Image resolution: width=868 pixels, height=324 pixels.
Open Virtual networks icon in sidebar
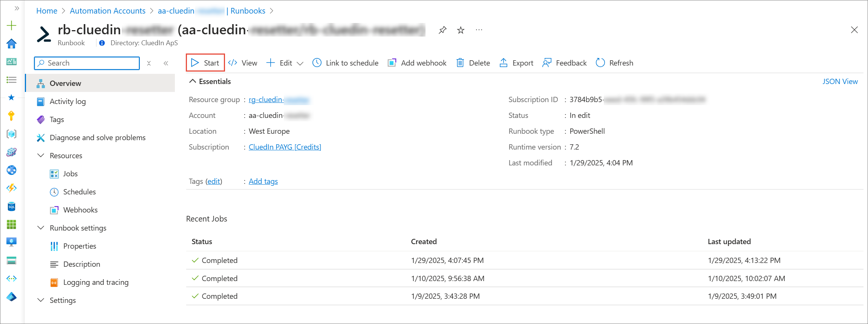(12, 278)
